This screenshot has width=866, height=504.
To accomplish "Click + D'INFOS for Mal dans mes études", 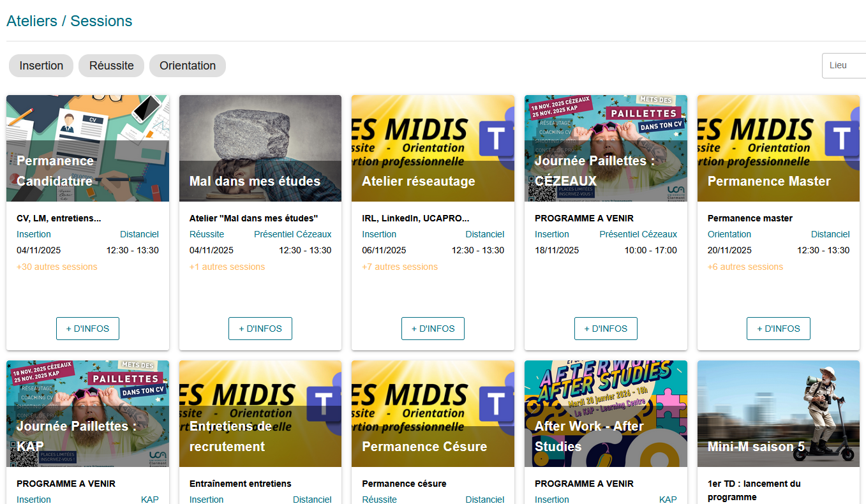I will coord(260,329).
